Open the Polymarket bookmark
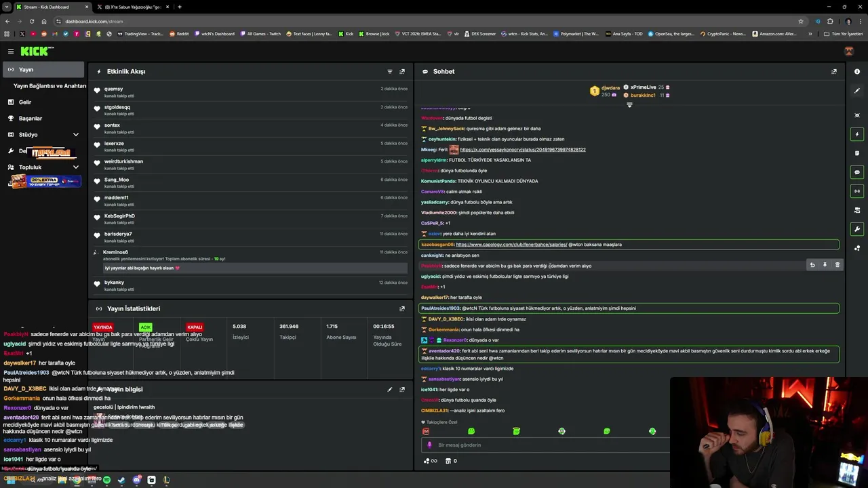This screenshot has width=868, height=488. (576, 34)
